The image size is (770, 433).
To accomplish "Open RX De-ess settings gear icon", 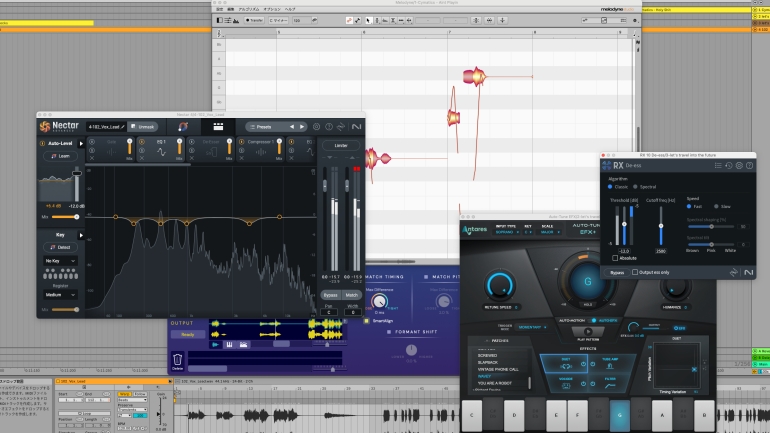I will [x=739, y=166].
